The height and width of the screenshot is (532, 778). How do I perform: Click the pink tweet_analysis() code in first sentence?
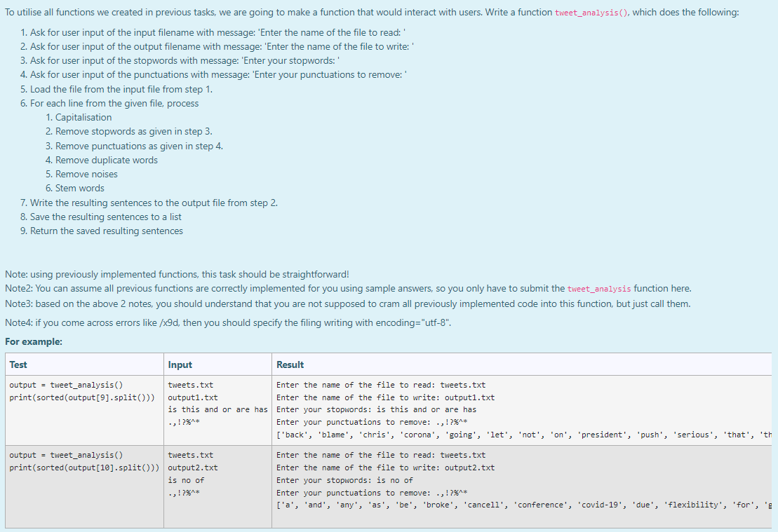(x=591, y=13)
